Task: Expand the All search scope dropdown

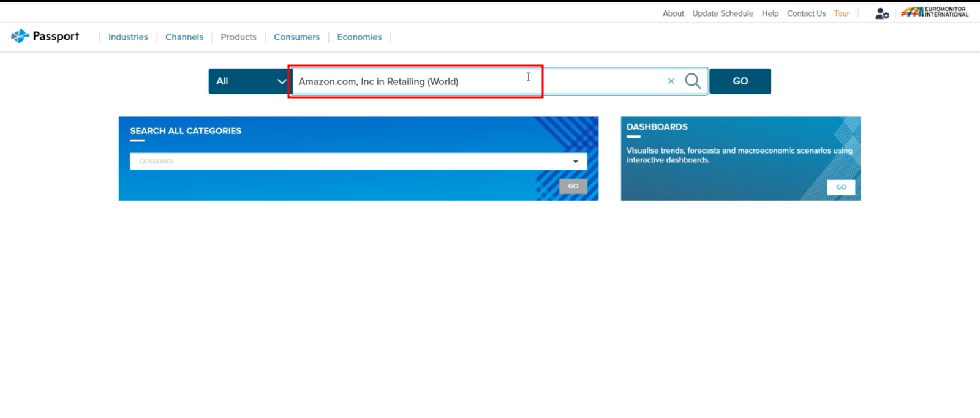Action: point(249,81)
